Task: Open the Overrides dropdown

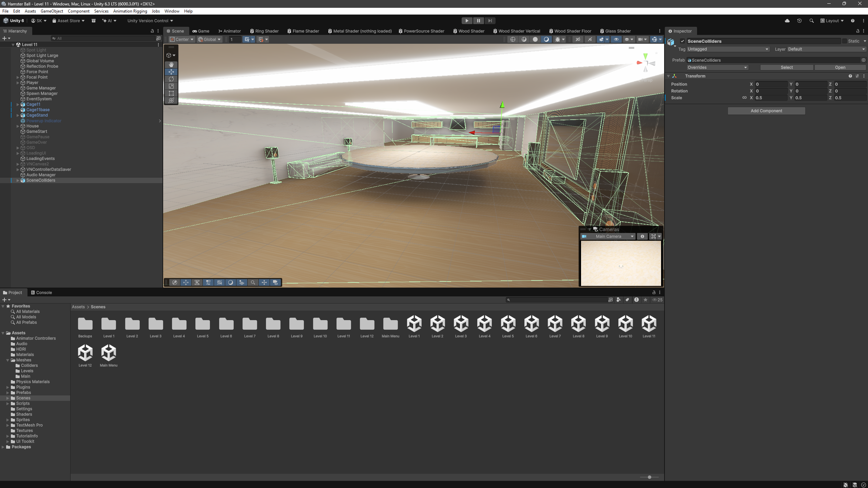Action: pos(717,67)
